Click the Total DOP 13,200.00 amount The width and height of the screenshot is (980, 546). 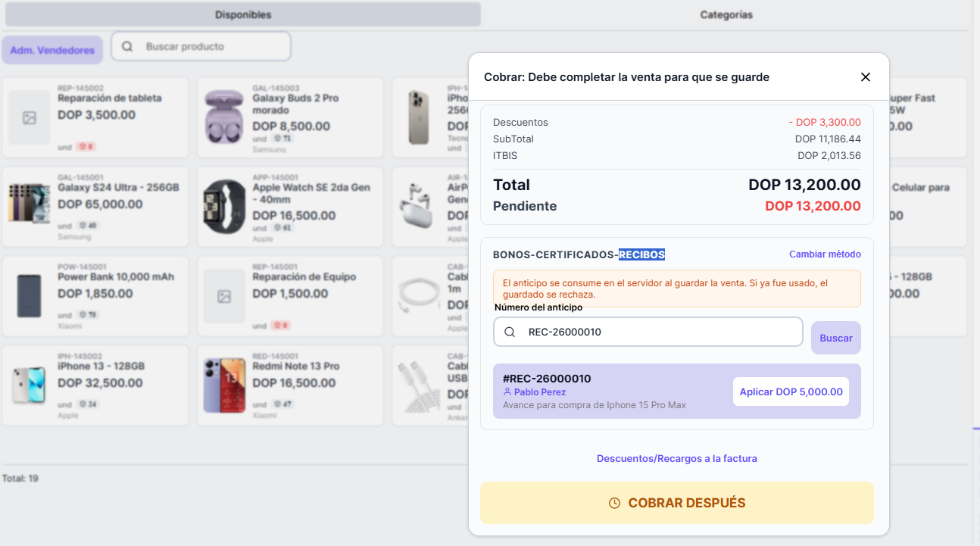tap(804, 185)
